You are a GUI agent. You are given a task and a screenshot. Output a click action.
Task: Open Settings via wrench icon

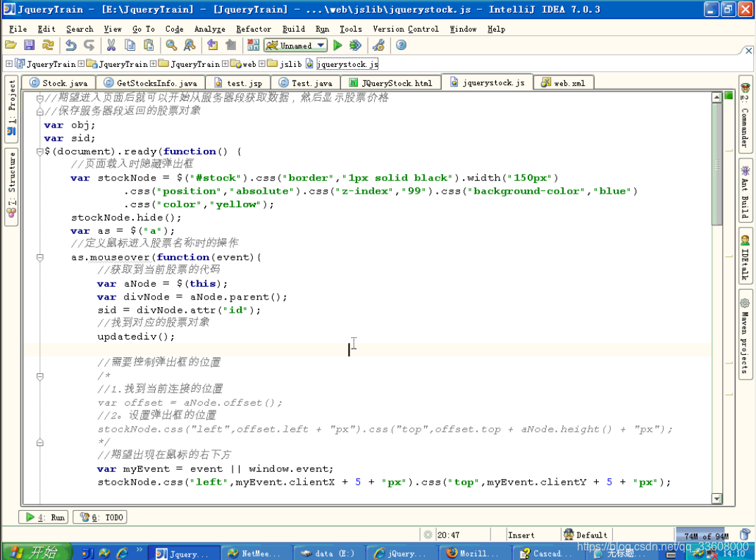coord(378,45)
